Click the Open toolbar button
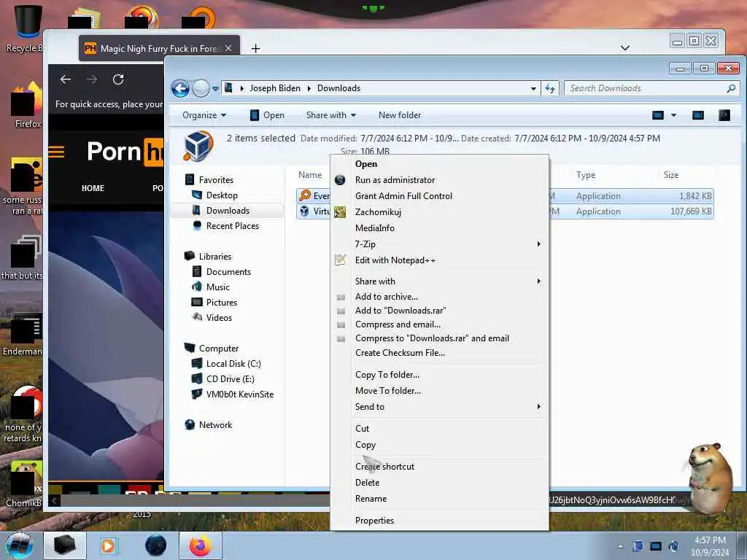Image resolution: width=747 pixels, height=560 pixels. [267, 115]
